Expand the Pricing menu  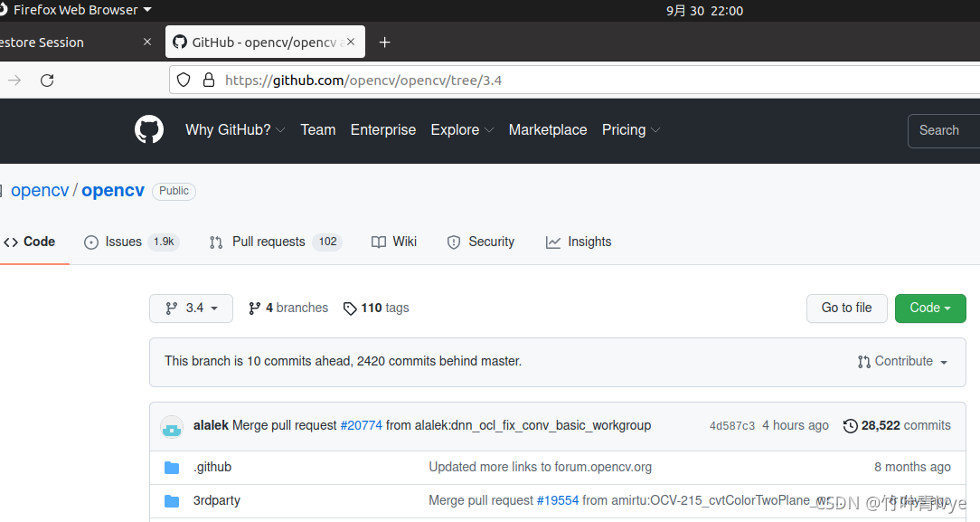point(631,130)
